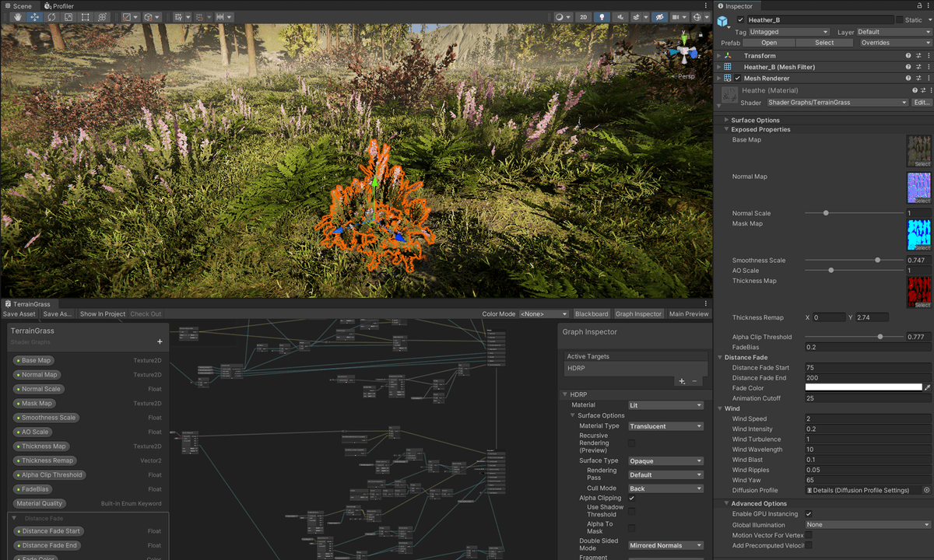The image size is (934, 560).
Task: Select the Normal Map texture thumbnail
Action: [918, 187]
